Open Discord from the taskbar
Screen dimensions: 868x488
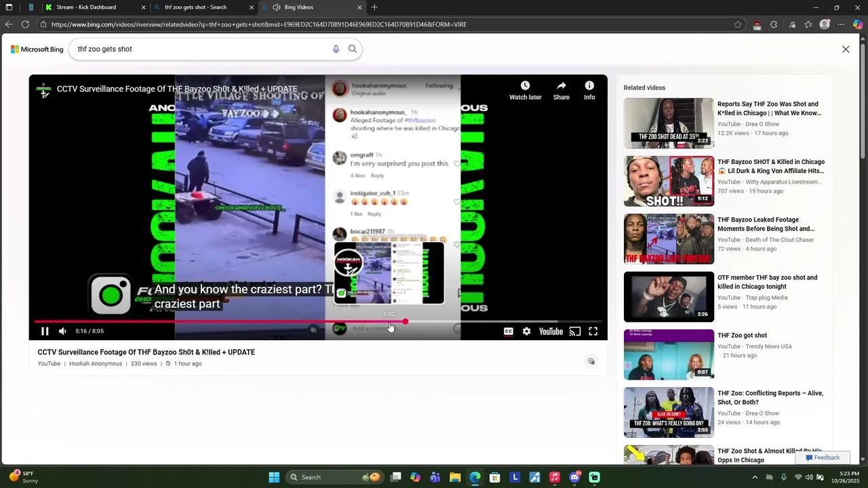click(x=575, y=477)
